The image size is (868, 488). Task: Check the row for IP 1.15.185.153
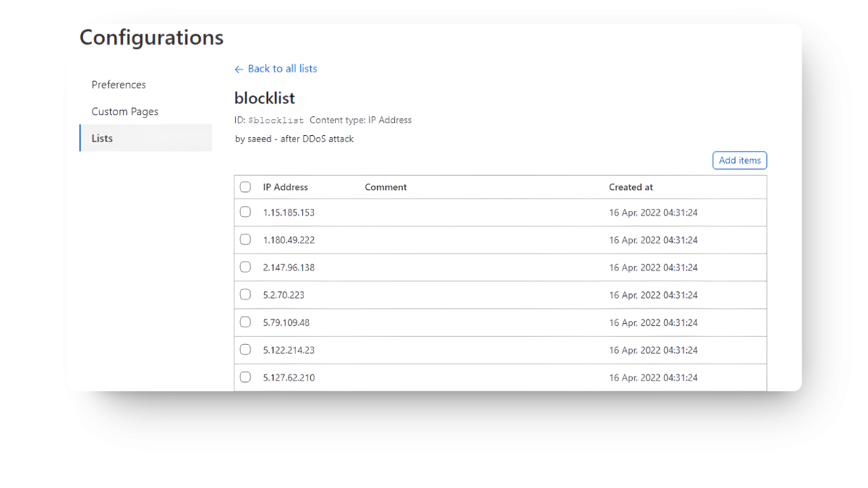click(x=245, y=212)
